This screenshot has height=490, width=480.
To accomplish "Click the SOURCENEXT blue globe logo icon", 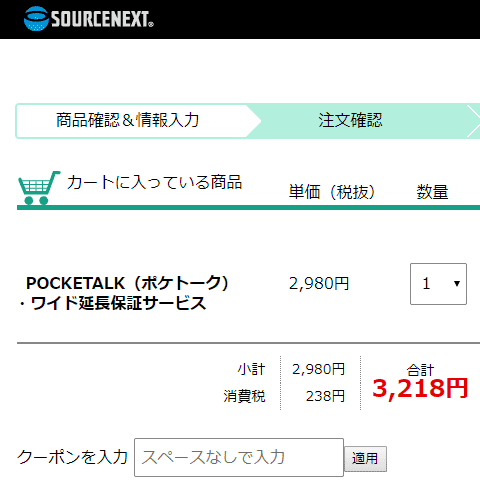I will pyautogui.click(x=36, y=18).
